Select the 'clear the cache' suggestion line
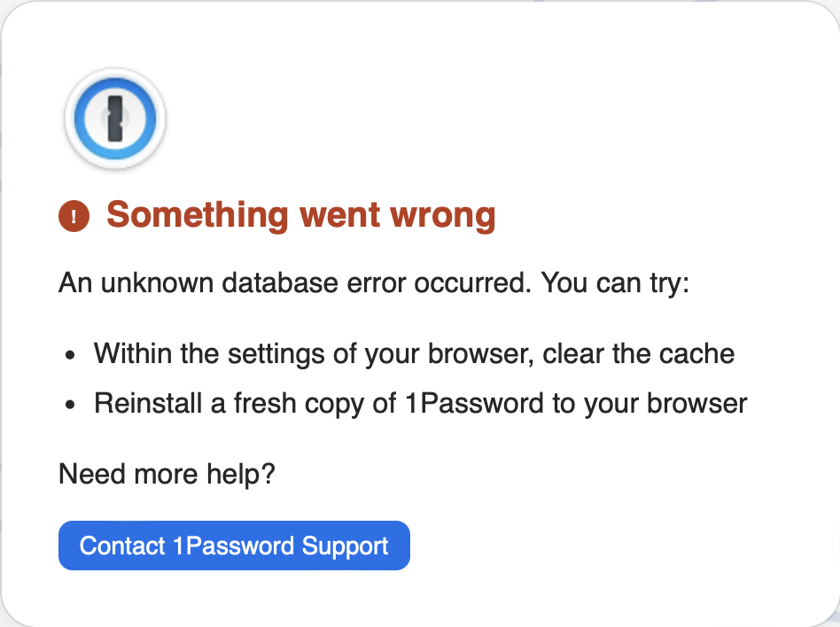The width and height of the screenshot is (840, 627). pyautogui.click(x=414, y=354)
